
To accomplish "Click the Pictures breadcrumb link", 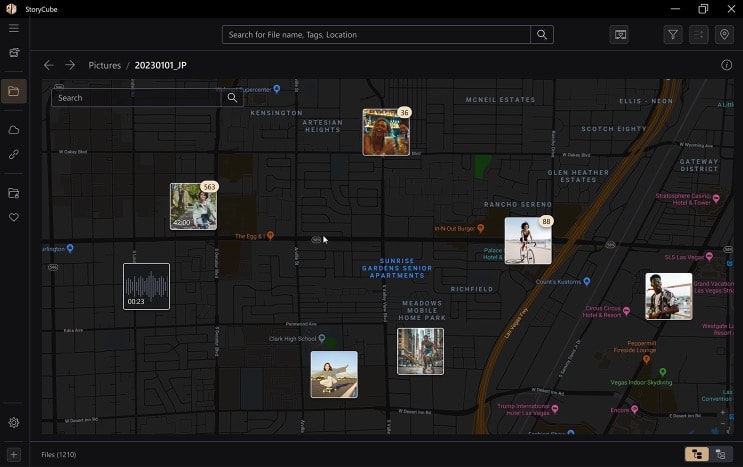I will point(104,65).
